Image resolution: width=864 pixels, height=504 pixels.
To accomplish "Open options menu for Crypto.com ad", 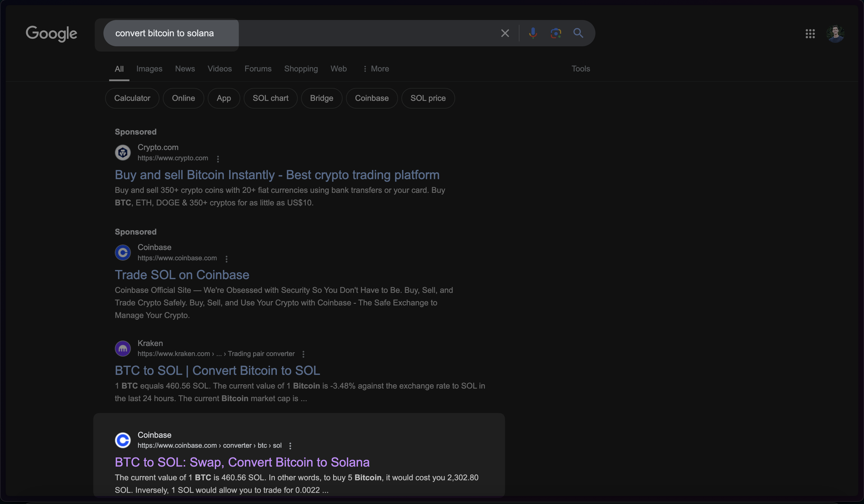I will (218, 159).
